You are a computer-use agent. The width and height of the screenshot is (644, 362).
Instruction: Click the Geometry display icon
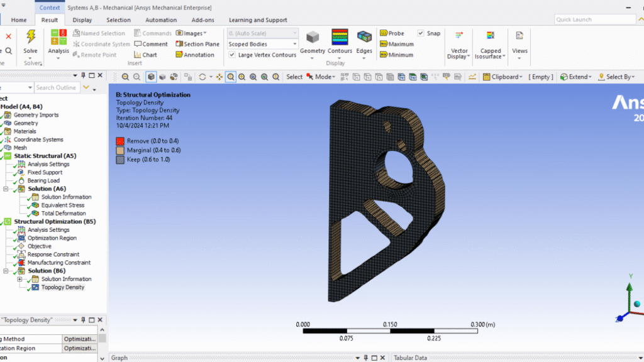(312, 38)
